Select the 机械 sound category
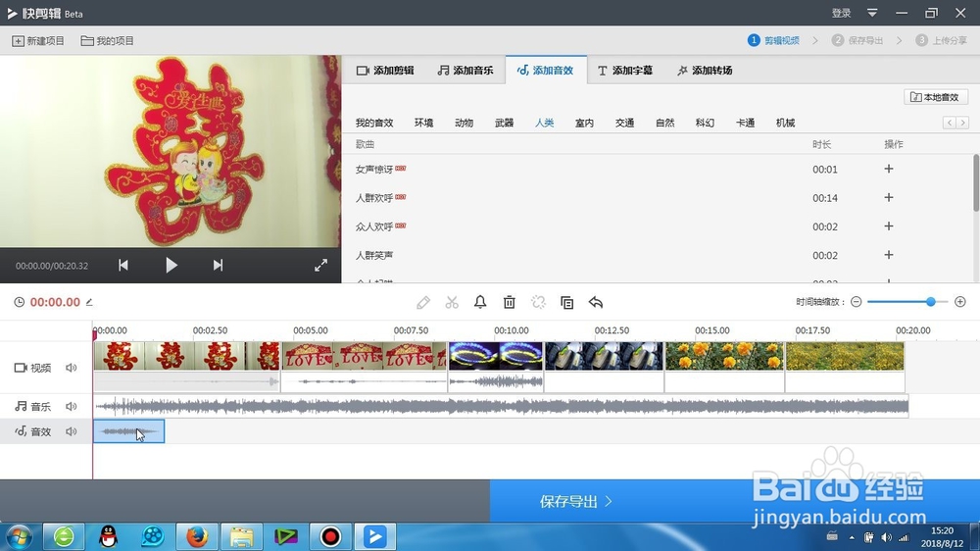The height and width of the screenshot is (551, 980). click(785, 123)
